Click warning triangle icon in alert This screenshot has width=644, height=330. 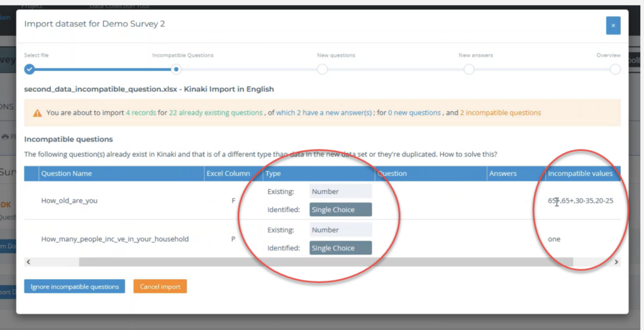click(x=37, y=113)
